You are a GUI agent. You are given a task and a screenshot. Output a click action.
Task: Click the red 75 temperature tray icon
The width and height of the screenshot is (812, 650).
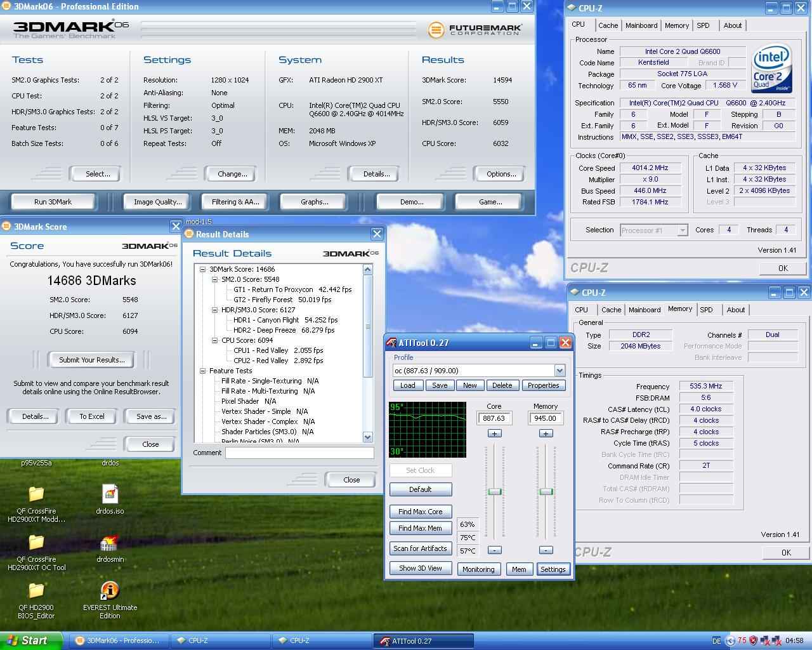(x=742, y=640)
